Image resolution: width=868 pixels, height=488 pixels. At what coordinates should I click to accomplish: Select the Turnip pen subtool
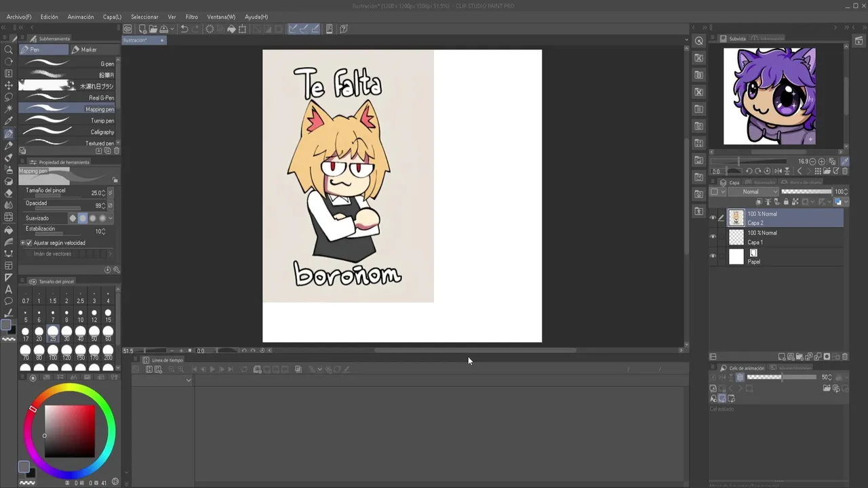(x=67, y=121)
